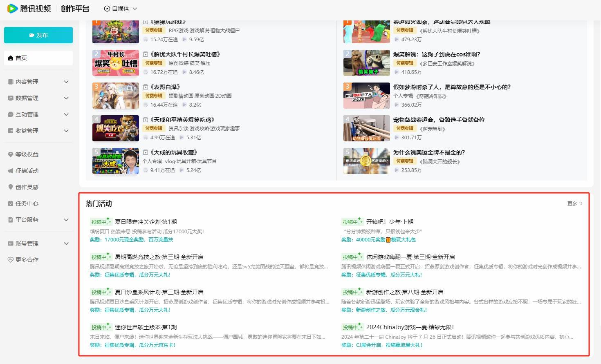Open 开箱吧！少年·上期 activity
Screen dimensions: 601x364
390,222
